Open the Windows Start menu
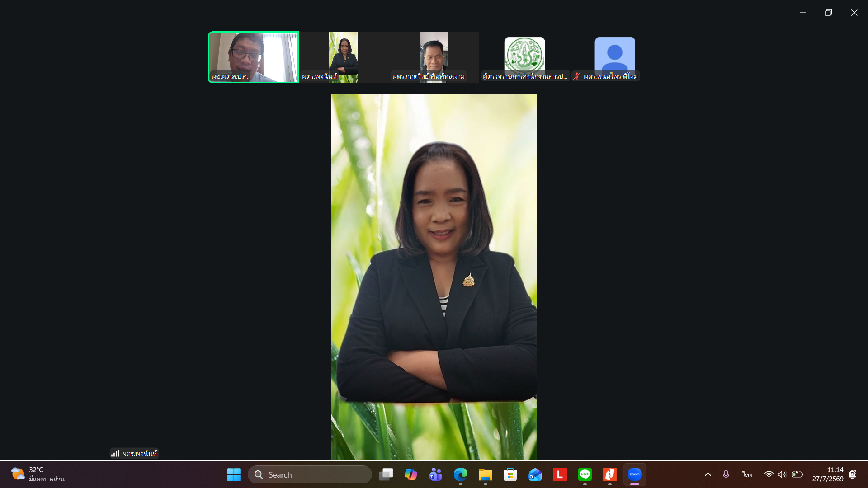868x488 pixels. pos(234,474)
